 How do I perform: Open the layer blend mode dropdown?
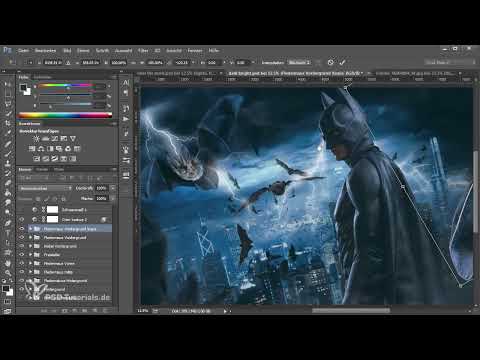[45, 188]
